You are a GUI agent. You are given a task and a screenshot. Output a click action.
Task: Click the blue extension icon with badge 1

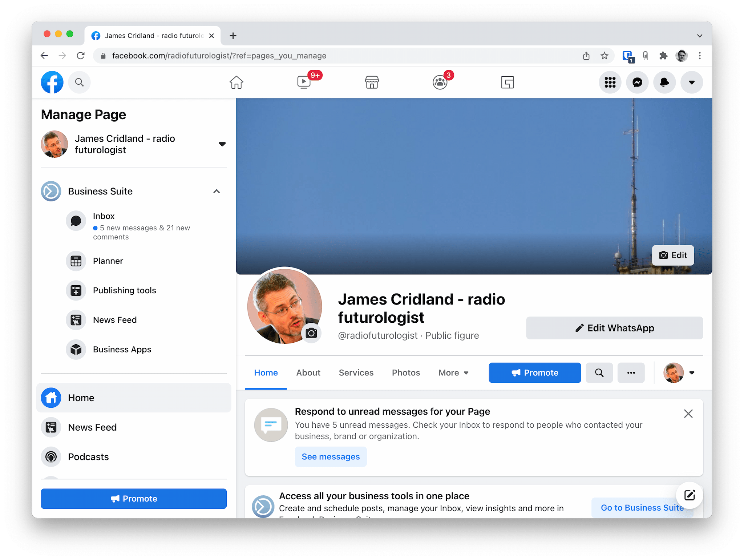click(x=628, y=56)
